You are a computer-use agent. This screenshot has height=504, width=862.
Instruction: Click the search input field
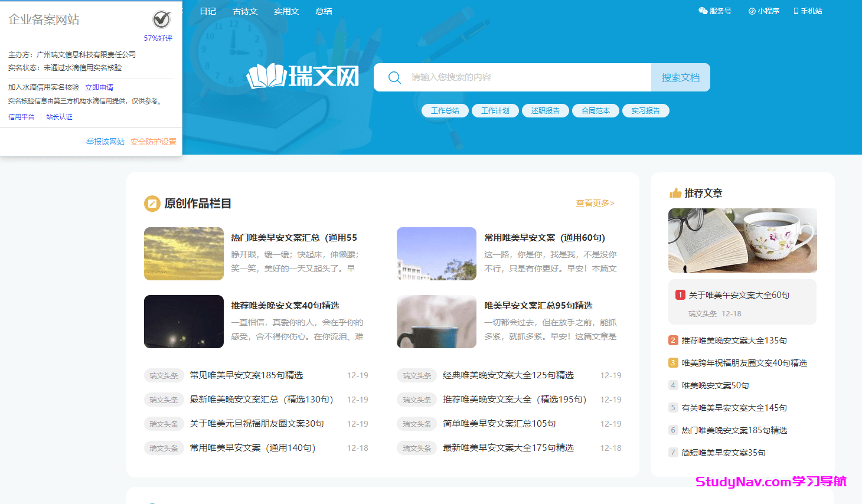[x=520, y=77]
